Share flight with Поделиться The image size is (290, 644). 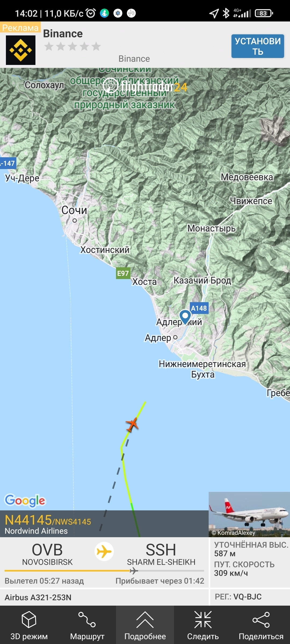click(x=261, y=625)
